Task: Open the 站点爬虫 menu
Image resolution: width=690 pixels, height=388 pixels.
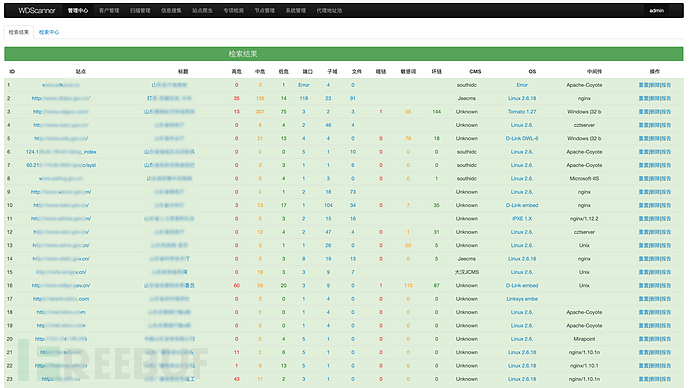Action: point(202,11)
